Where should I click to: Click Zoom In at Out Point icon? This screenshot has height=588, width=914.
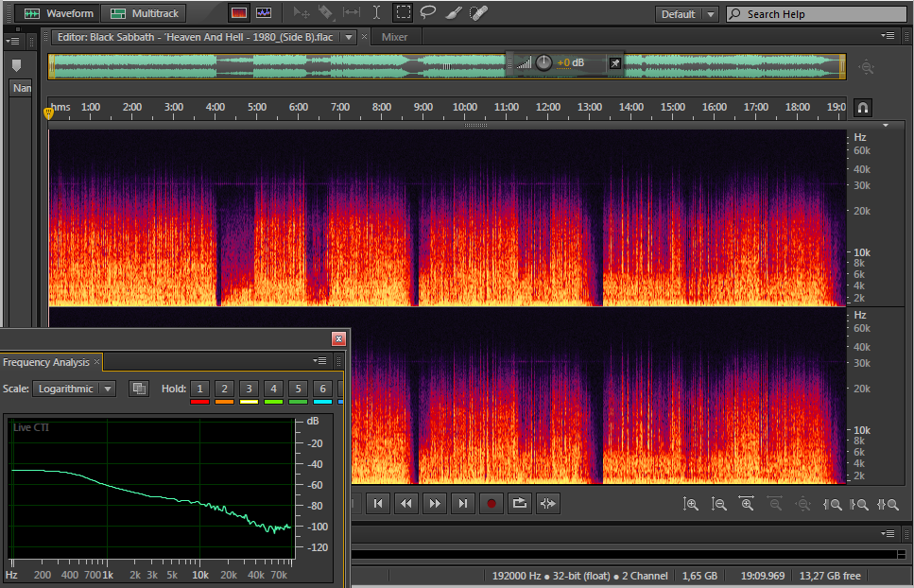point(859,505)
